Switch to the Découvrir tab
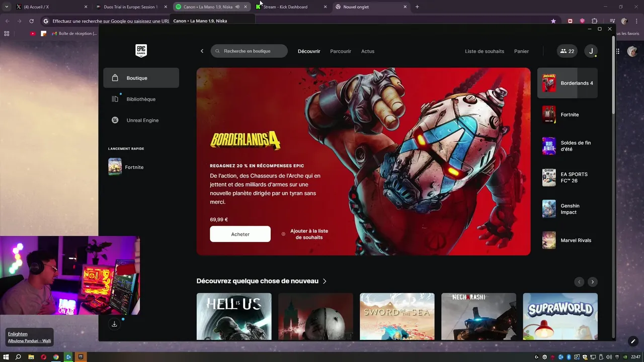 (x=309, y=51)
